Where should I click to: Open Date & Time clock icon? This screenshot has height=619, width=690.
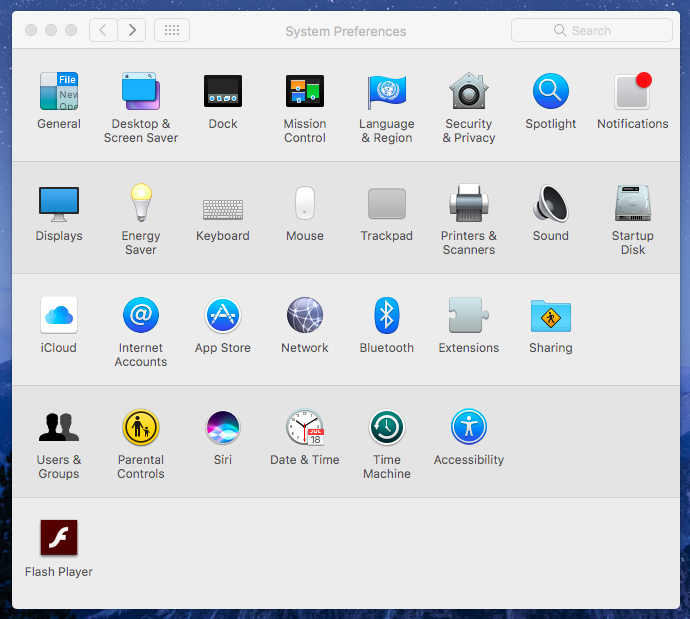[305, 427]
